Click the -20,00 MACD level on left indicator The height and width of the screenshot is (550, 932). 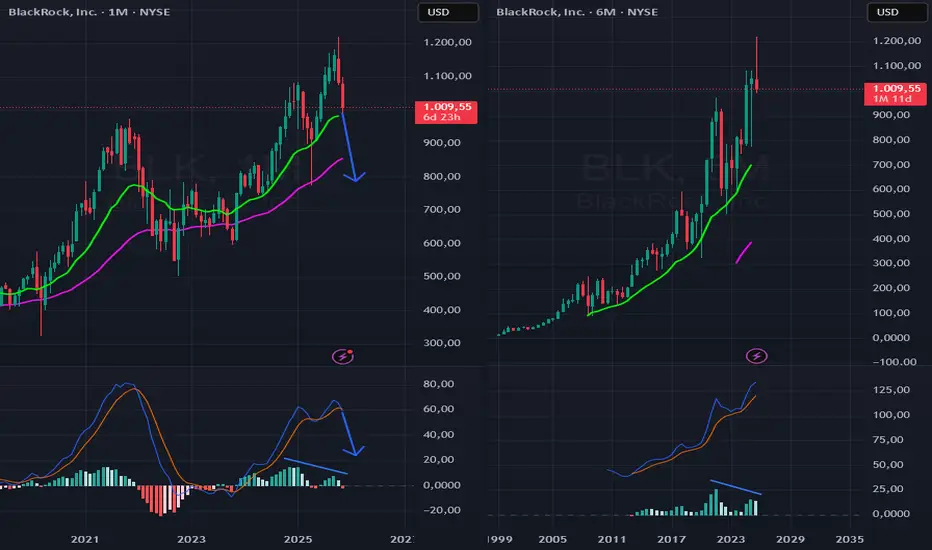point(442,510)
